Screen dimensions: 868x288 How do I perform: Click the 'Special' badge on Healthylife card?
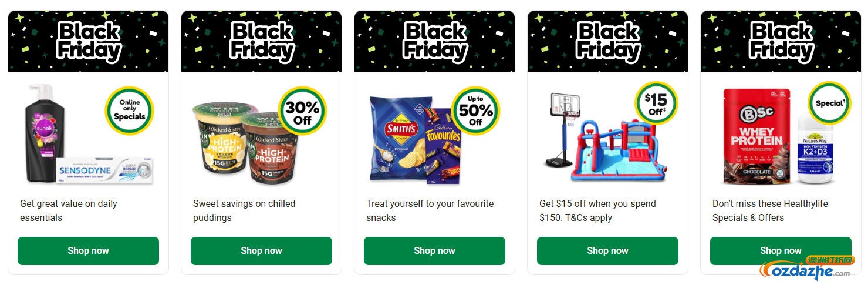[829, 103]
